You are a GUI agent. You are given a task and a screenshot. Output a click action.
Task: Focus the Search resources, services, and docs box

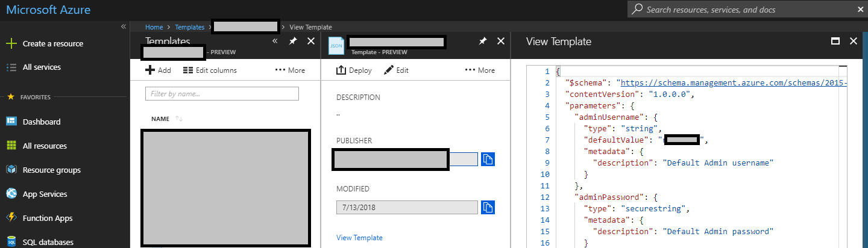click(x=747, y=10)
